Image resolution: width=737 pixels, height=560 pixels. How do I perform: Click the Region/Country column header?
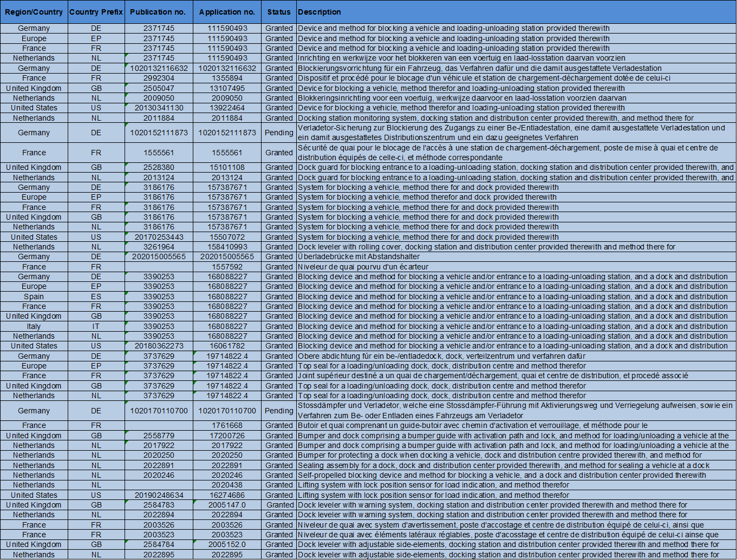click(x=34, y=12)
